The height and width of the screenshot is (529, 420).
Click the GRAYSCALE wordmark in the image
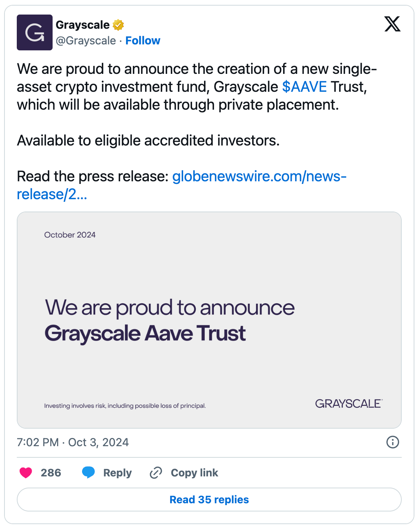click(348, 404)
